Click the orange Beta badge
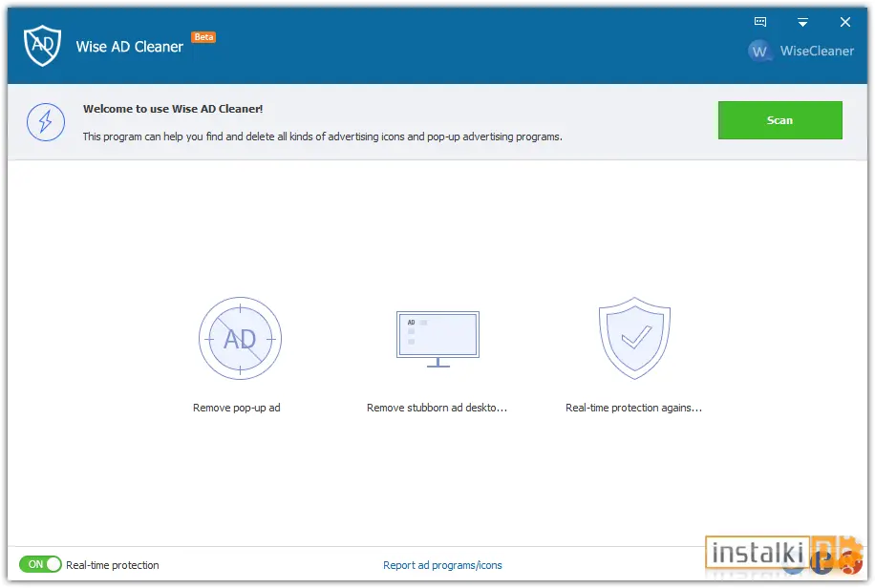This screenshot has height=588, width=875. pyautogui.click(x=203, y=37)
